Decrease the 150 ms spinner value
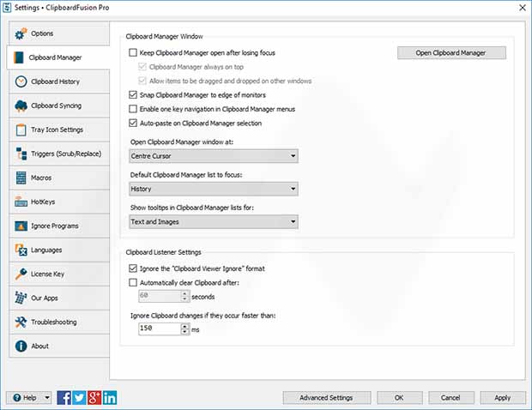 click(184, 332)
